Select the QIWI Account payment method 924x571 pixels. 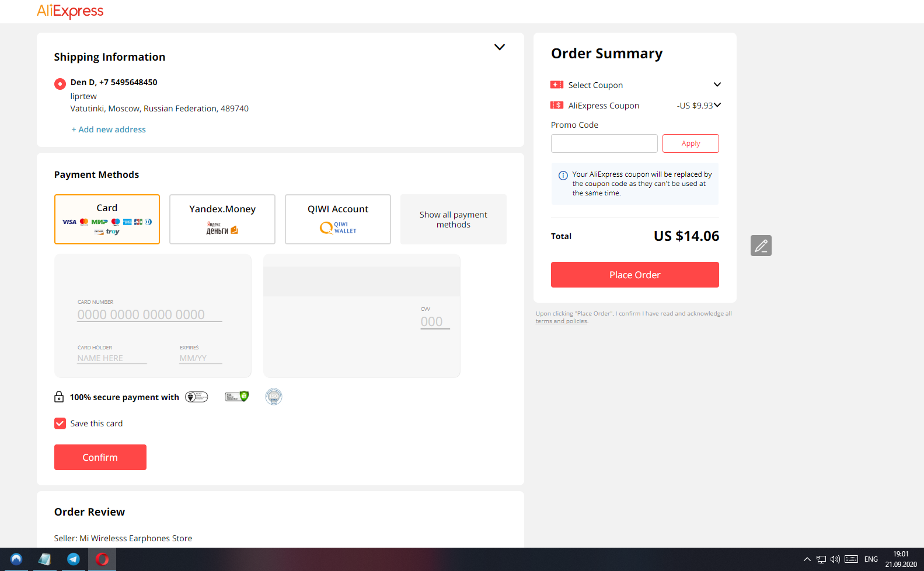pyautogui.click(x=338, y=219)
